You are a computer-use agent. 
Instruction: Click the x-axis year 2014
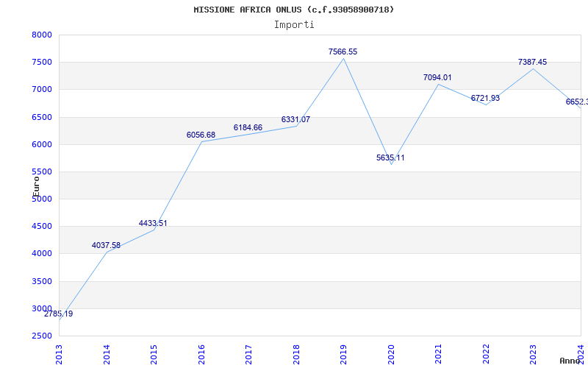click(107, 354)
